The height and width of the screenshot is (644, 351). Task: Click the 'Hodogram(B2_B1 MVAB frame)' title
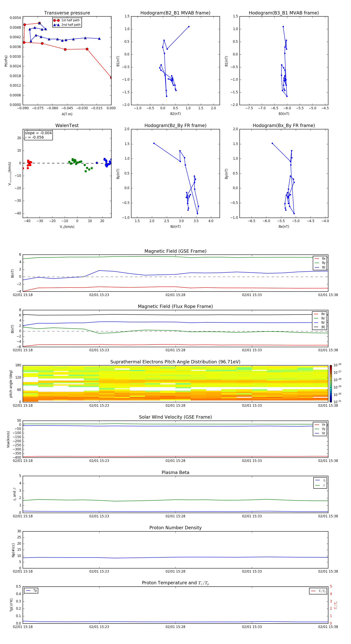tap(175, 13)
